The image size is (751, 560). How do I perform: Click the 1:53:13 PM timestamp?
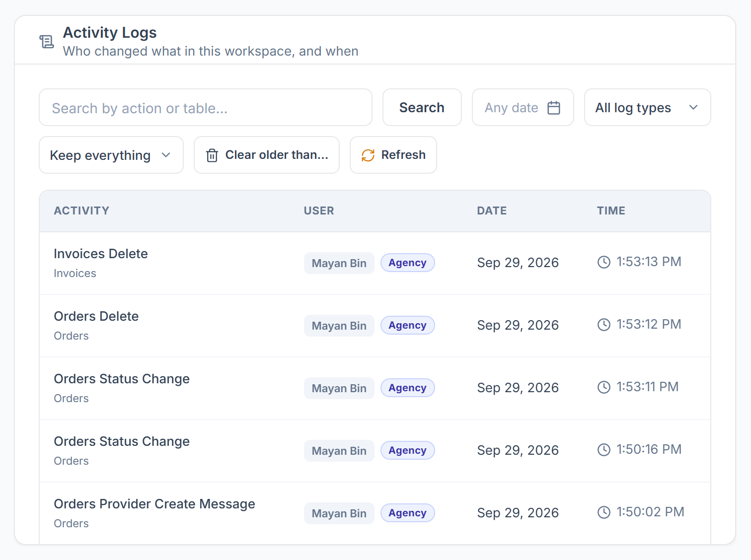point(649,262)
